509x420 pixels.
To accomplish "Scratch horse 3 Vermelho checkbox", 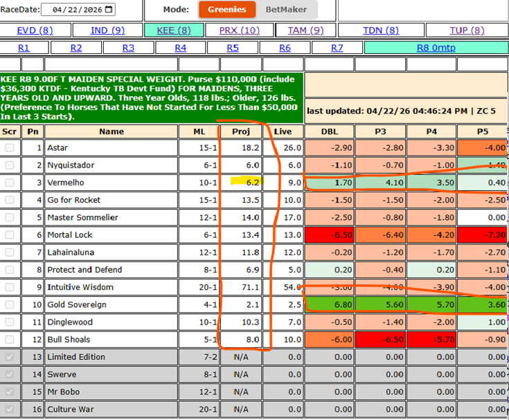I will click(x=10, y=183).
